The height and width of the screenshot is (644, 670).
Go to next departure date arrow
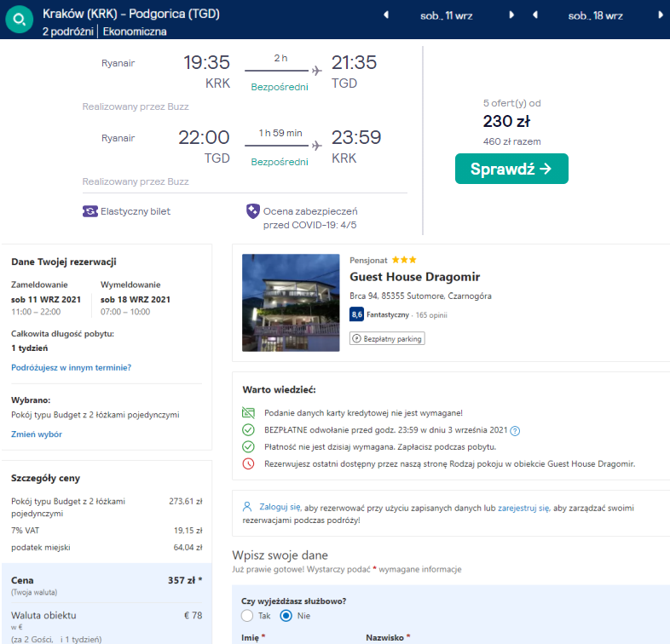[511, 15]
